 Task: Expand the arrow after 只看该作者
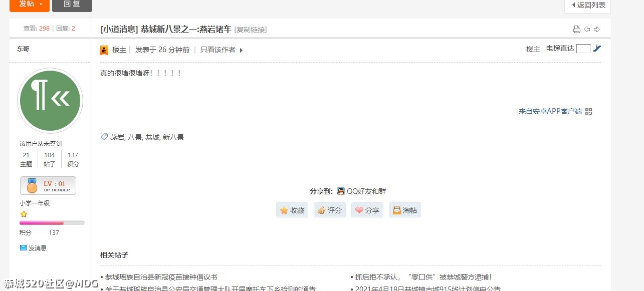pyautogui.click(x=241, y=50)
